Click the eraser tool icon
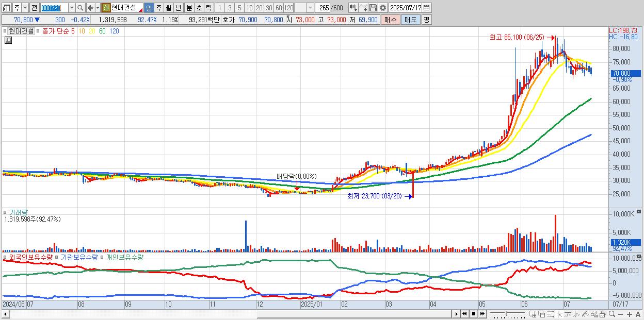 point(594,314)
